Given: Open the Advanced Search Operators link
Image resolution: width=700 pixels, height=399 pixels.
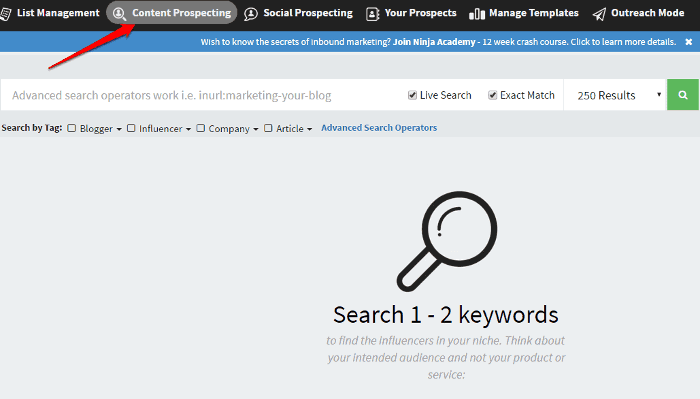Looking at the screenshot, I should click(x=379, y=128).
